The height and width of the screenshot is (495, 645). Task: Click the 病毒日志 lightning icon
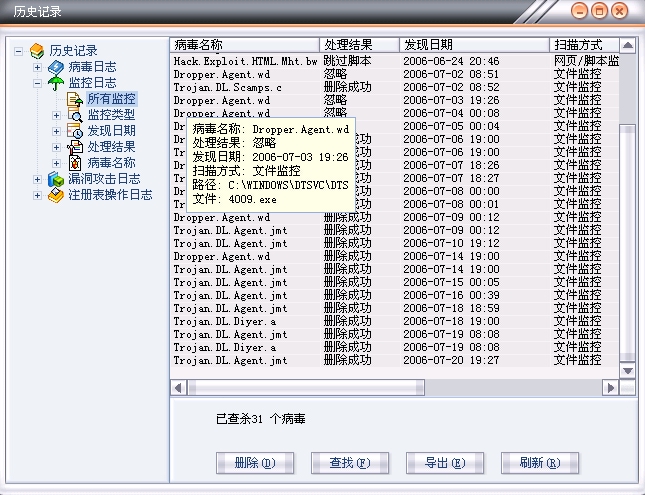point(56,67)
